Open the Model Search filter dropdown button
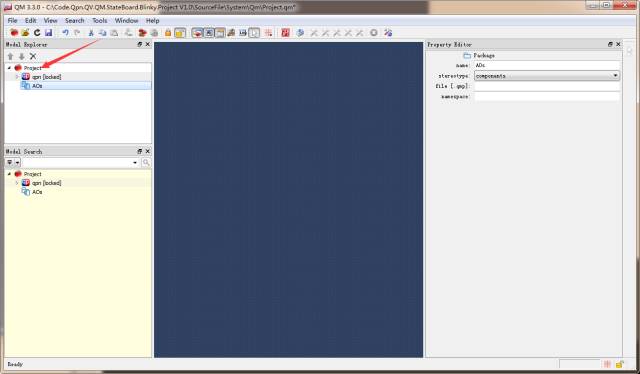The height and width of the screenshot is (374, 640). [13, 163]
